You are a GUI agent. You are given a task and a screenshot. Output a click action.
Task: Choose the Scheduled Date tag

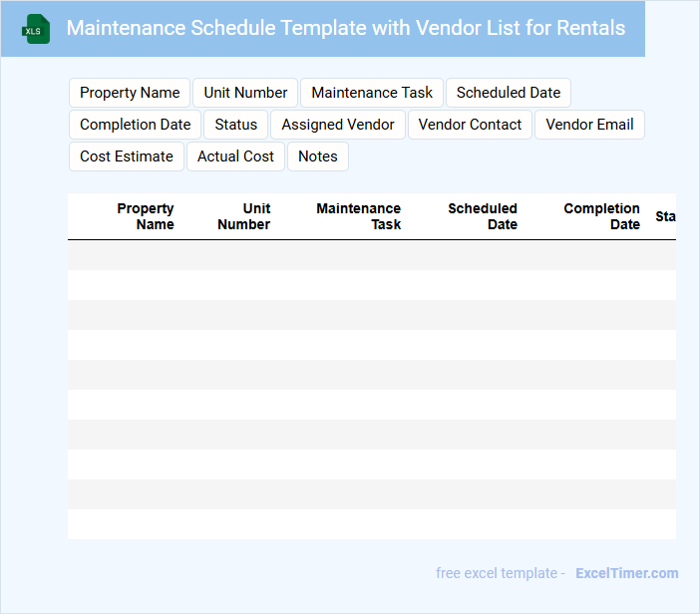(x=509, y=93)
